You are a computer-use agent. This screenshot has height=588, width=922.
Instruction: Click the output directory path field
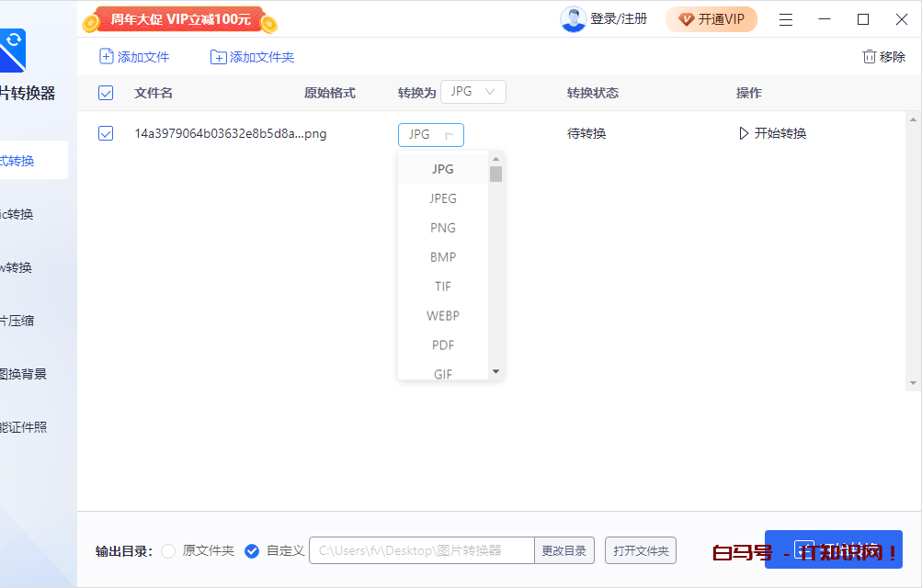pos(422,551)
